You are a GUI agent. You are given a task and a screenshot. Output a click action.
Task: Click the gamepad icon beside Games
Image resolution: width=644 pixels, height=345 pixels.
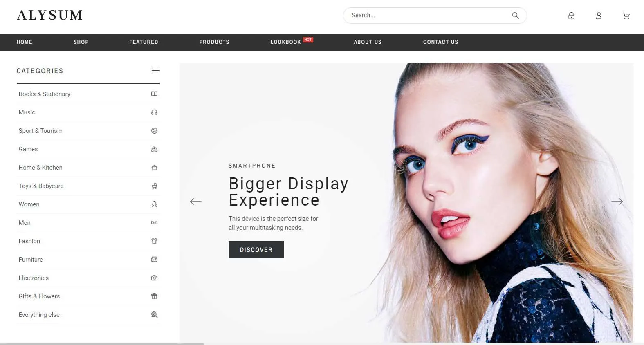[x=154, y=149]
